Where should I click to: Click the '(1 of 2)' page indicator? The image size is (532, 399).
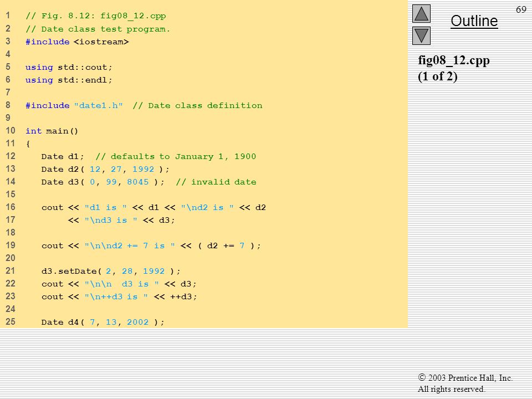coord(438,76)
